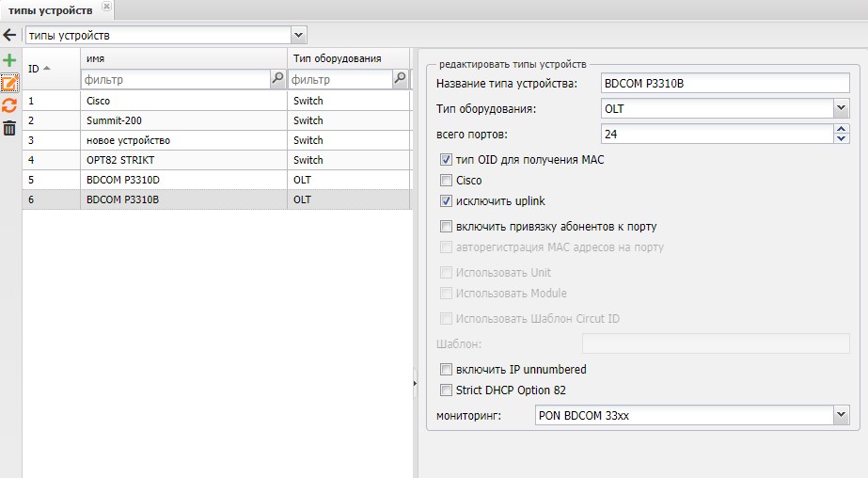Select the типы устройств tab
Viewport: 868px width, 478px height.
[50, 9]
